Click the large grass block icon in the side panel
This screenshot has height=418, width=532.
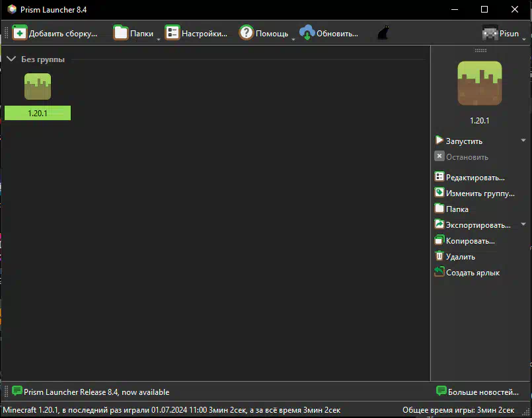point(480,83)
